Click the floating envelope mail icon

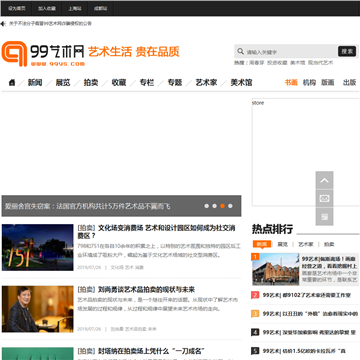click(x=324, y=199)
